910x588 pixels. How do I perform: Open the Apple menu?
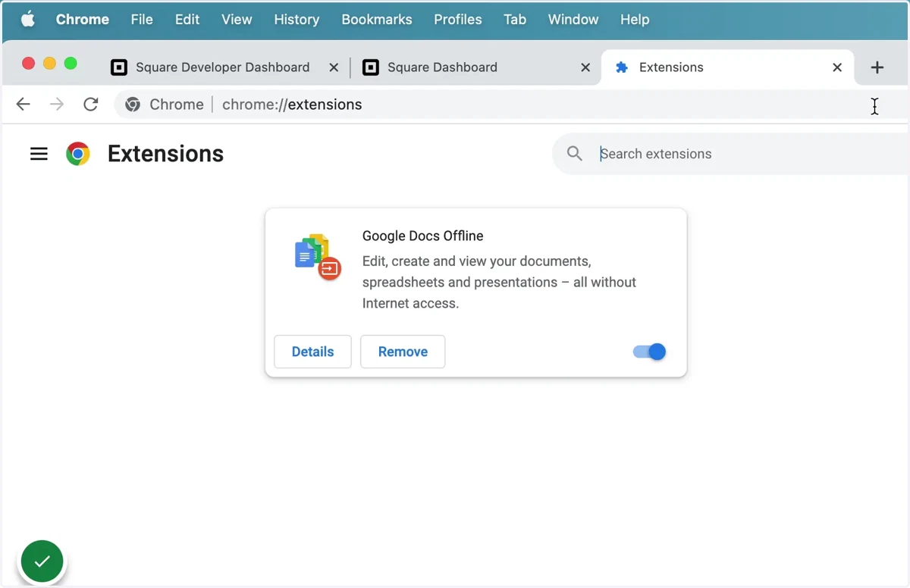pos(27,20)
